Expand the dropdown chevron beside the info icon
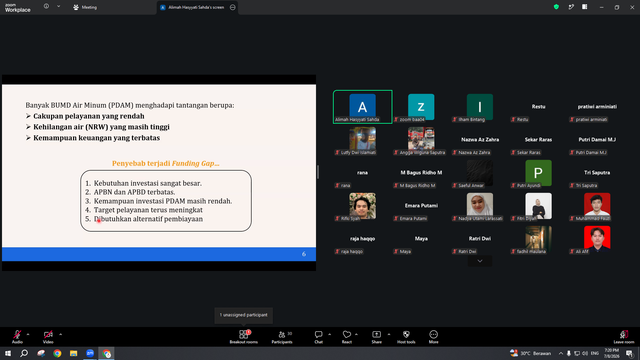This screenshot has height=360, width=640. 58,6
